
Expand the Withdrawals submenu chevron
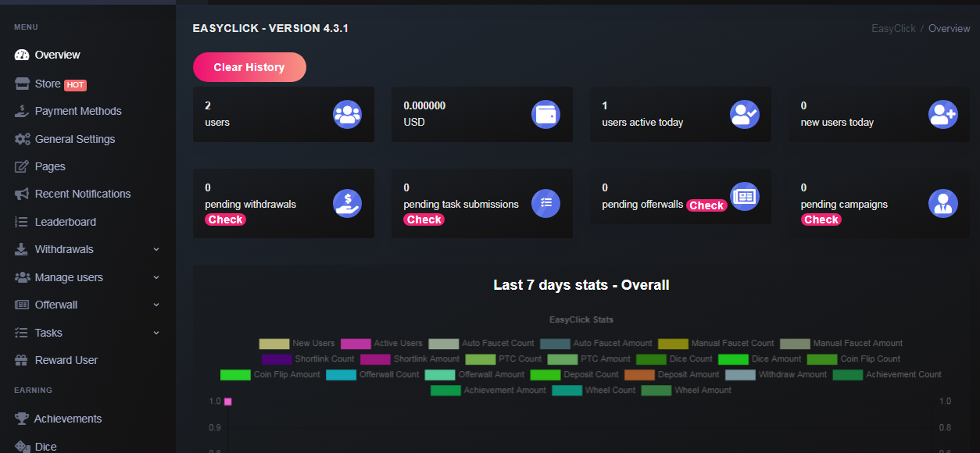(156, 249)
